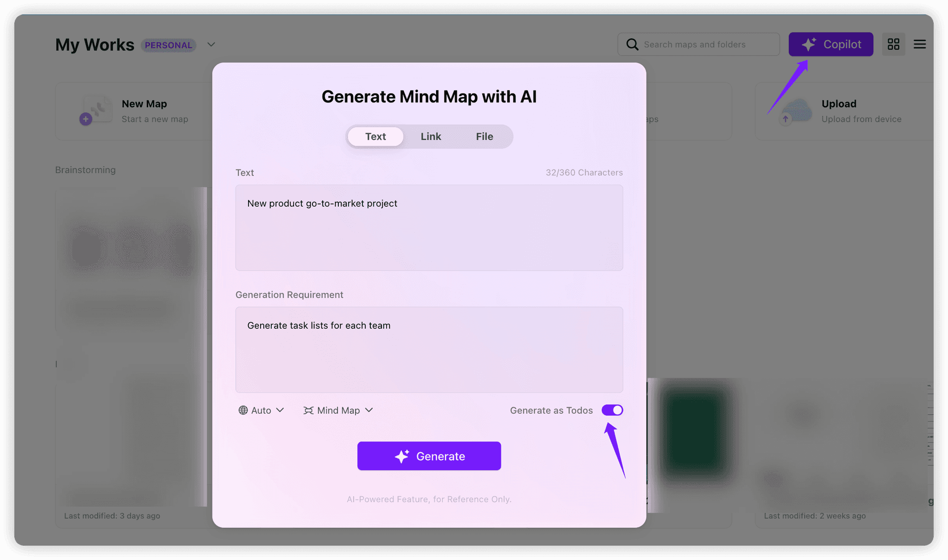The image size is (948, 560).
Task: Switch to the Link tab
Action: (x=430, y=136)
